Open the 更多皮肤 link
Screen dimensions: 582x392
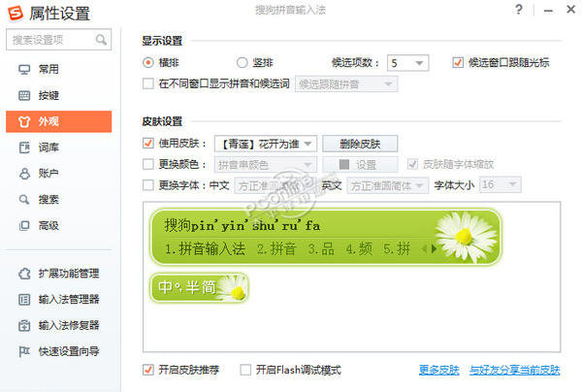click(439, 370)
